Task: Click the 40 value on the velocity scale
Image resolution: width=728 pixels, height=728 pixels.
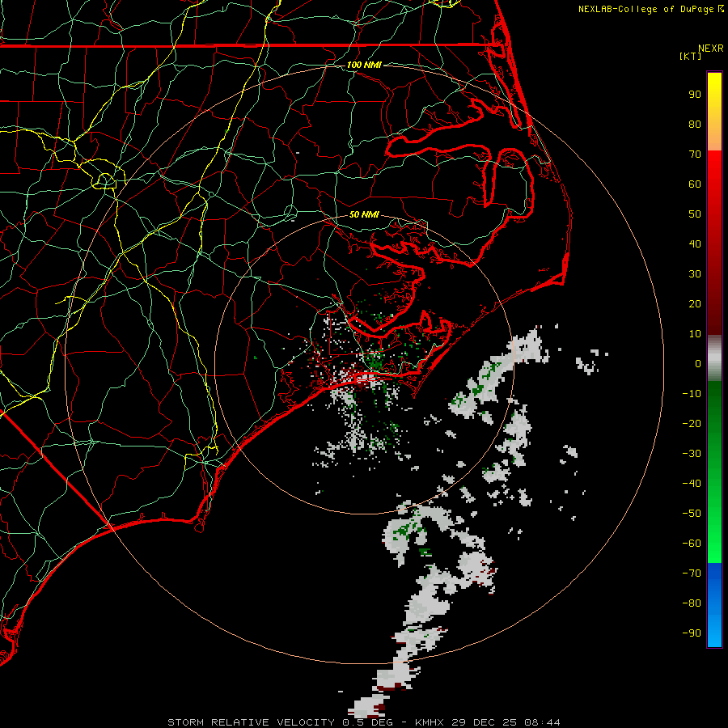Action: (x=695, y=243)
